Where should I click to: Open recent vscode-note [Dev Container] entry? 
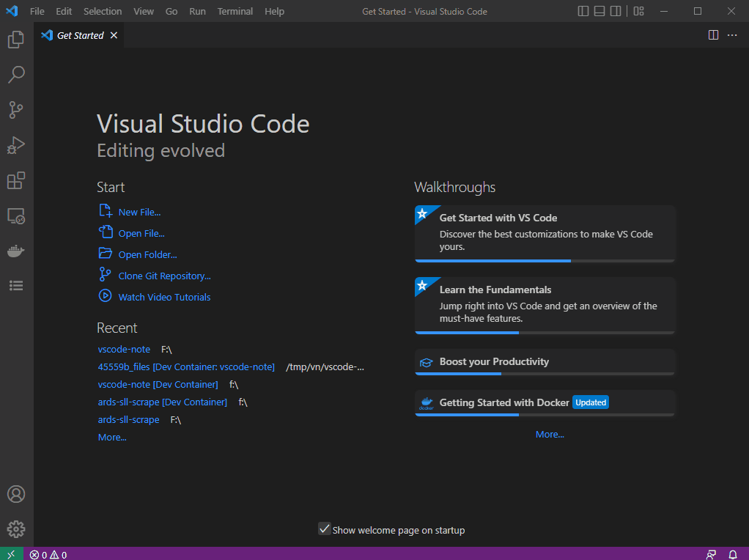(158, 385)
